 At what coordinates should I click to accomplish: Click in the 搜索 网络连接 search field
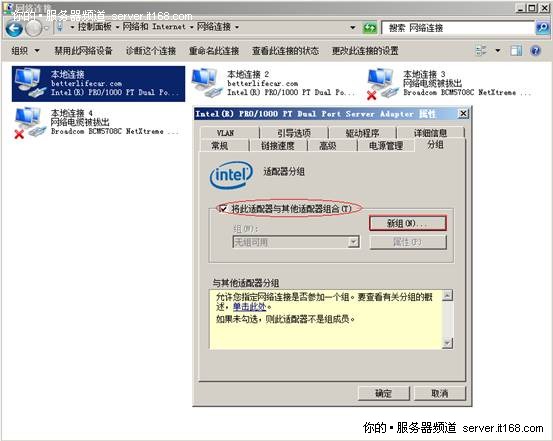coord(458,28)
